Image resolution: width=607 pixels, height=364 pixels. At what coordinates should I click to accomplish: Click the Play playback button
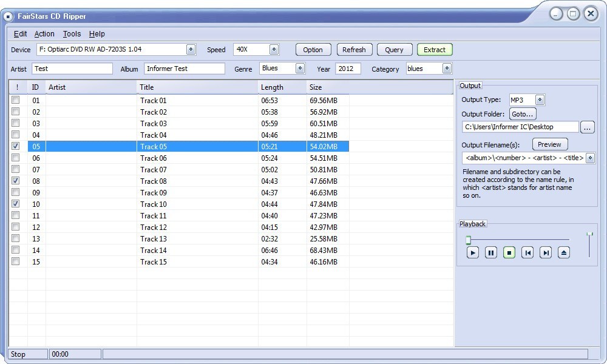473,252
